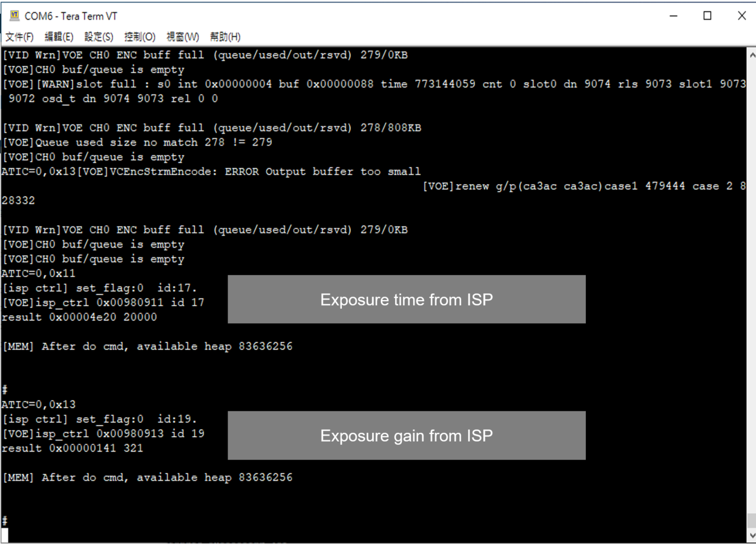This screenshot has width=756, height=544.
Task: Click the scrollbar down arrow
Action: [751, 536]
